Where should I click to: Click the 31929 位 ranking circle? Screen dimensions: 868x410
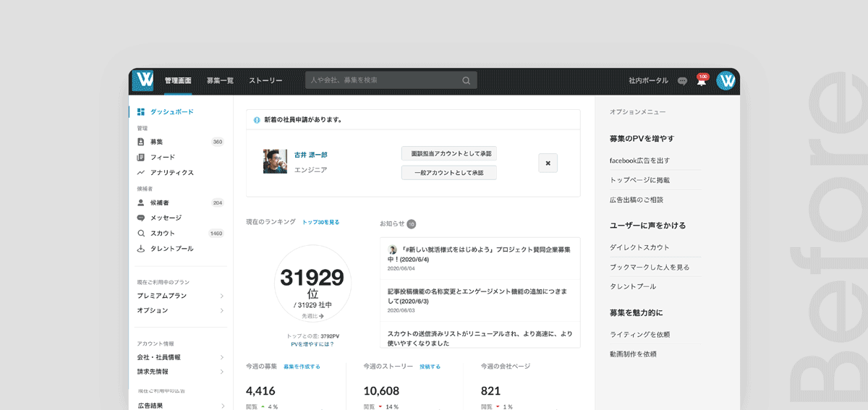coord(312,283)
